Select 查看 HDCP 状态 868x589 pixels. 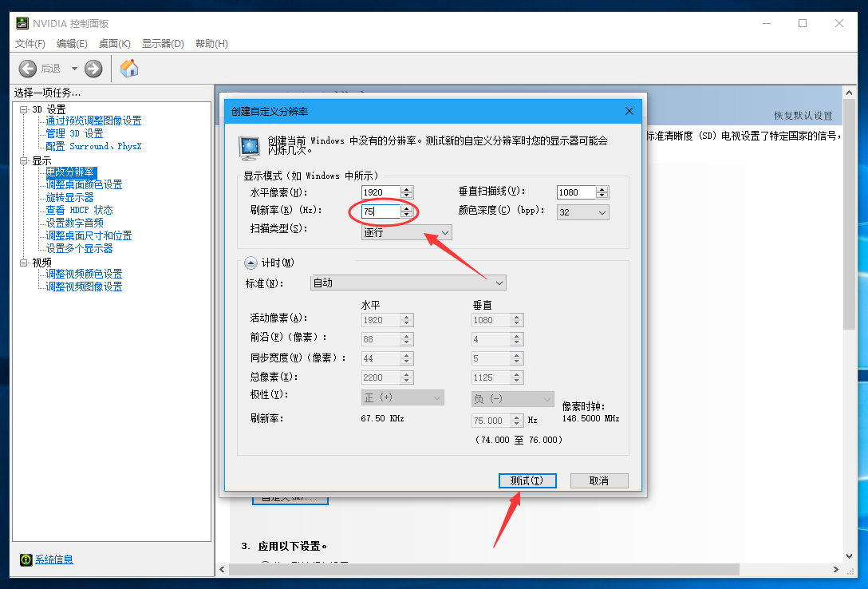coord(79,210)
